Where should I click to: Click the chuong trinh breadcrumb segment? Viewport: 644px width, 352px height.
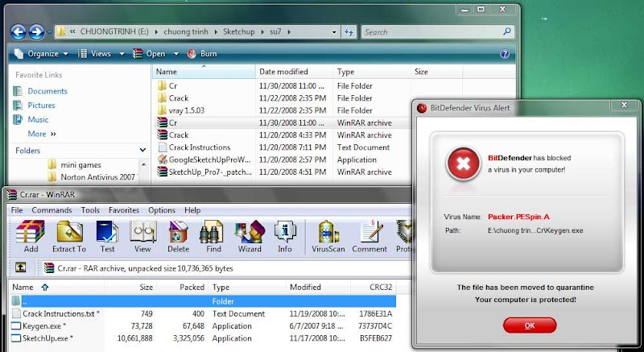tap(186, 31)
